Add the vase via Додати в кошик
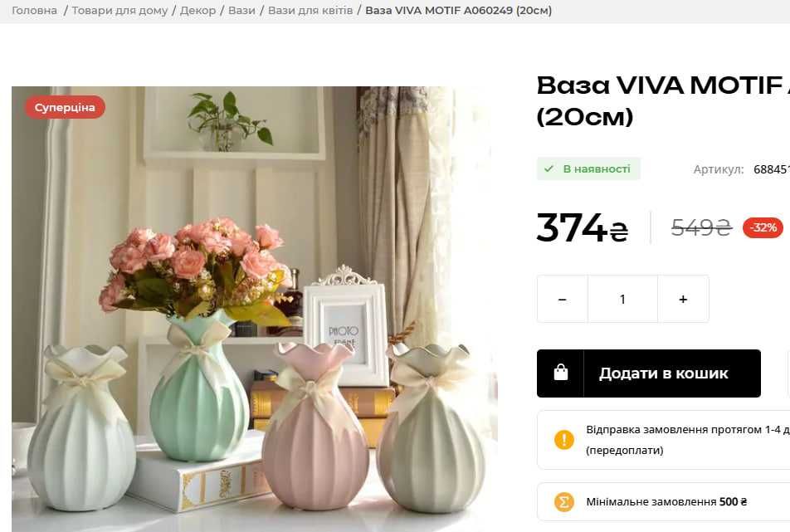Image resolution: width=790 pixels, height=532 pixels. click(648, 373)
